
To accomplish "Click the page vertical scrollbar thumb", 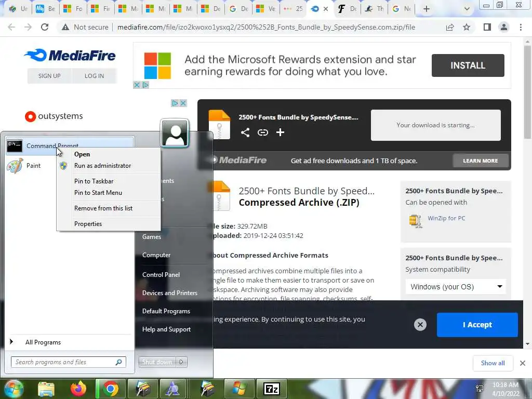I will click(x=527, y=91).
